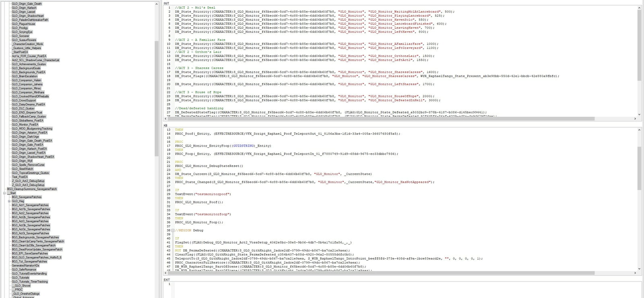
Task: Select BG3_Act2_SavegamePatches goal
Action: [x=30, y=213]
